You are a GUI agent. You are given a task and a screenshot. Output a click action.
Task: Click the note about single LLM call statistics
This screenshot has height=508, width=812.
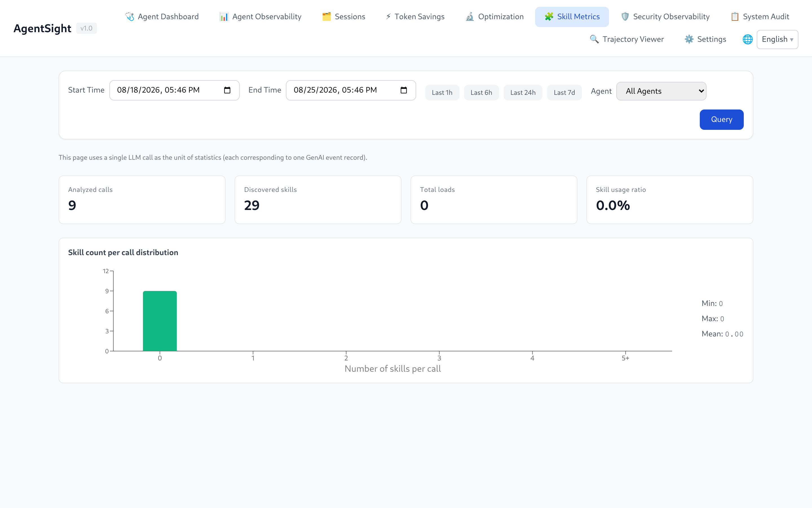(x=213, y=157)
